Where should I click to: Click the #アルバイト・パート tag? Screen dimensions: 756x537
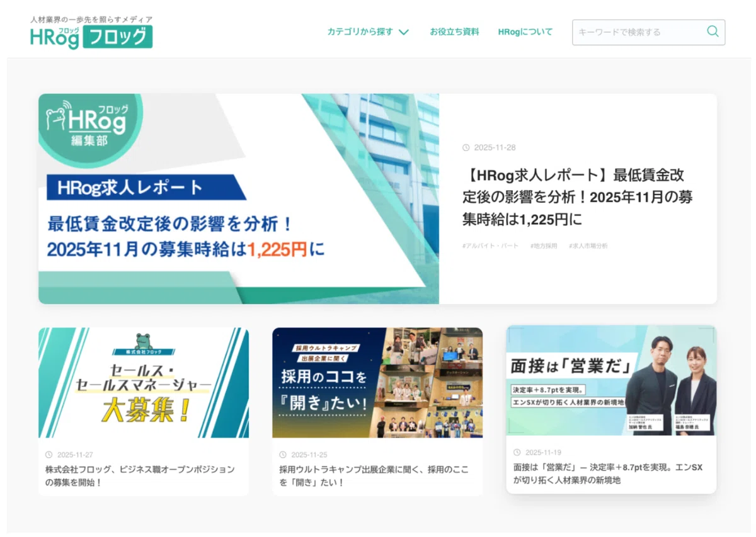click(x=490, y=246)
